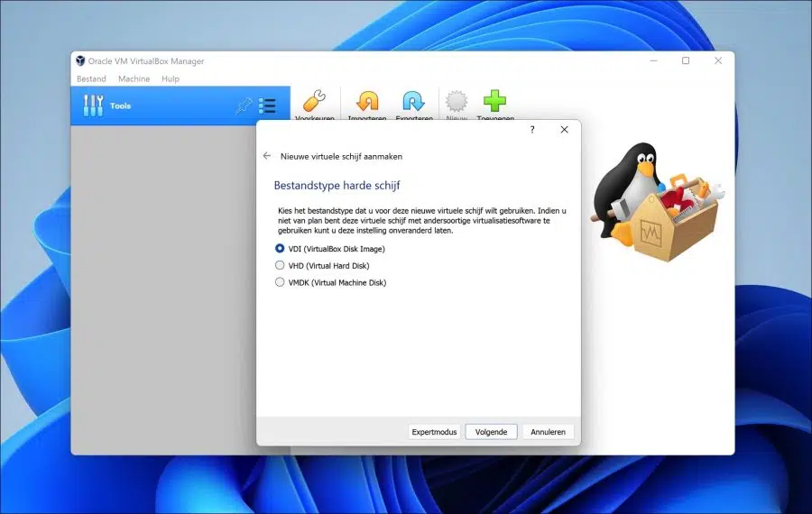Open the Tools list menu icon

tap(267, 106)
